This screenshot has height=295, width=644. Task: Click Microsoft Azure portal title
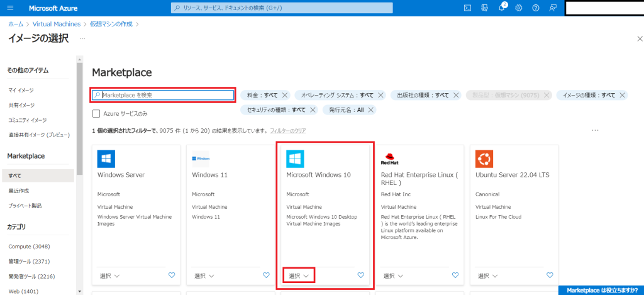53,8
